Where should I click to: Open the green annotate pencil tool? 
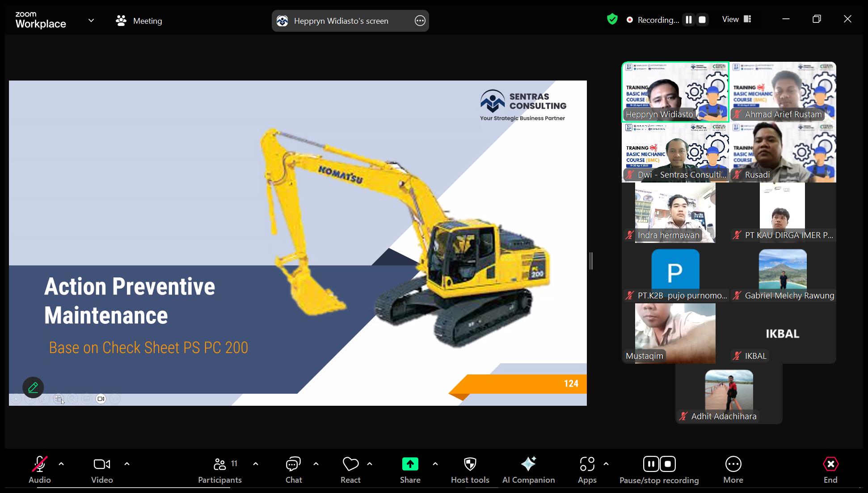33,387
